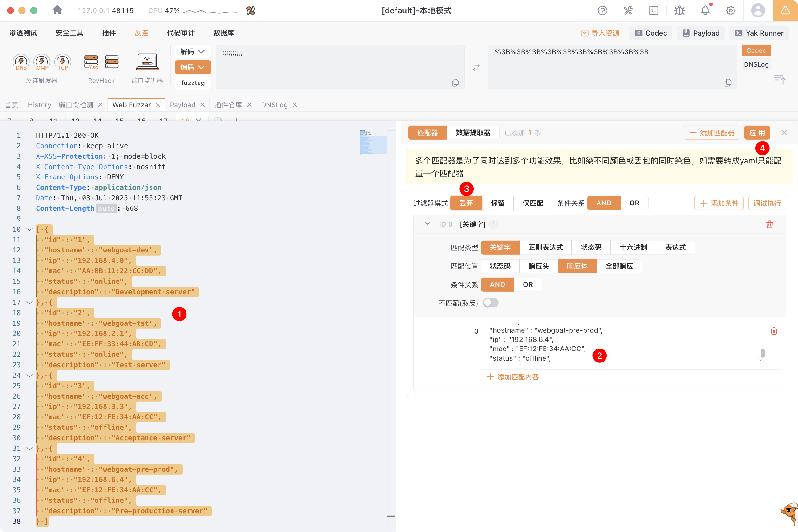Click the bug report icon
Screen dimensions: 798x532
point(680,10)
